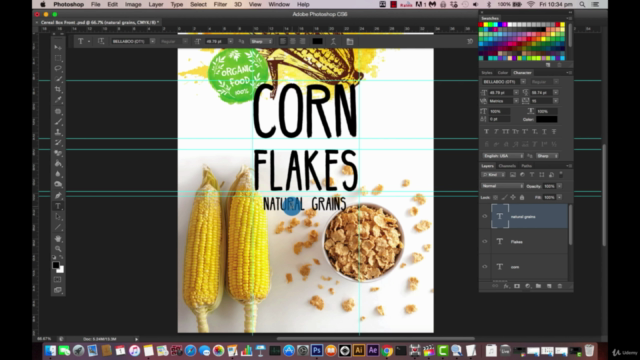Screen dimensions: 640x360
Task: Create new group folder icon in Layers
Action: point(538,286)
